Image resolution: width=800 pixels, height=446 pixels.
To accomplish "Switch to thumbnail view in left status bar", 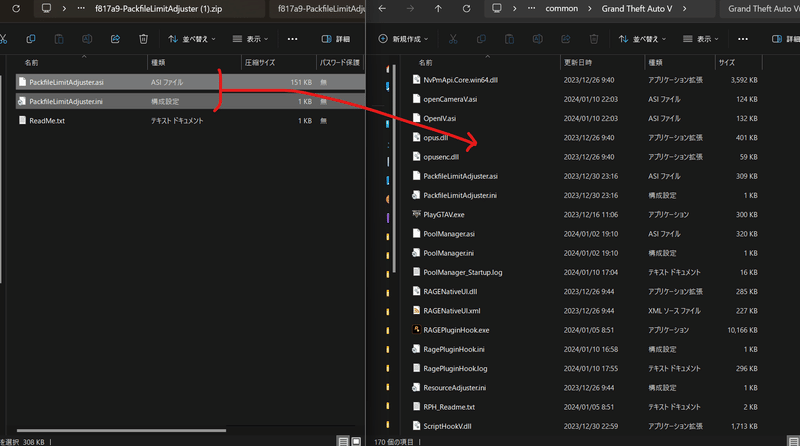I will (356, 441).
